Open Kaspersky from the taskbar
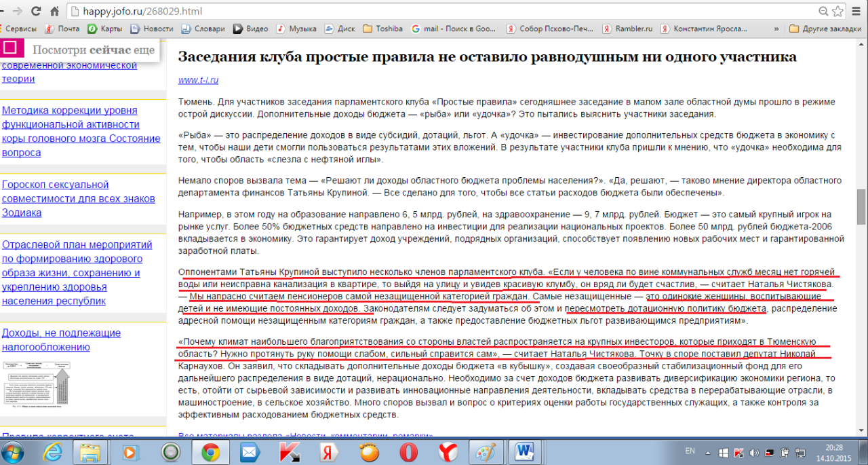This screenshot has height=465, width=868. [x=290, y=451]
